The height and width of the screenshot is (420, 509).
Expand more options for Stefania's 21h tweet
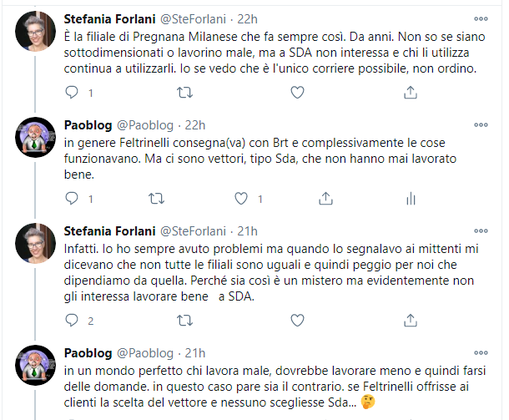[481, 231]
